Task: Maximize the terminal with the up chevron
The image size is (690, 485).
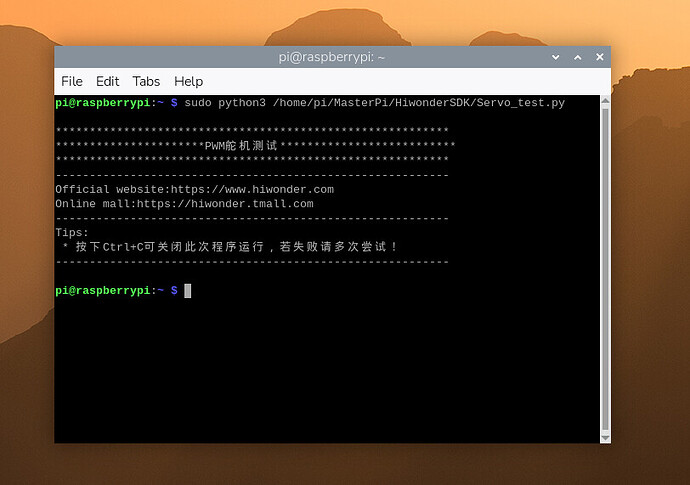Action: (x=577, y=57)
